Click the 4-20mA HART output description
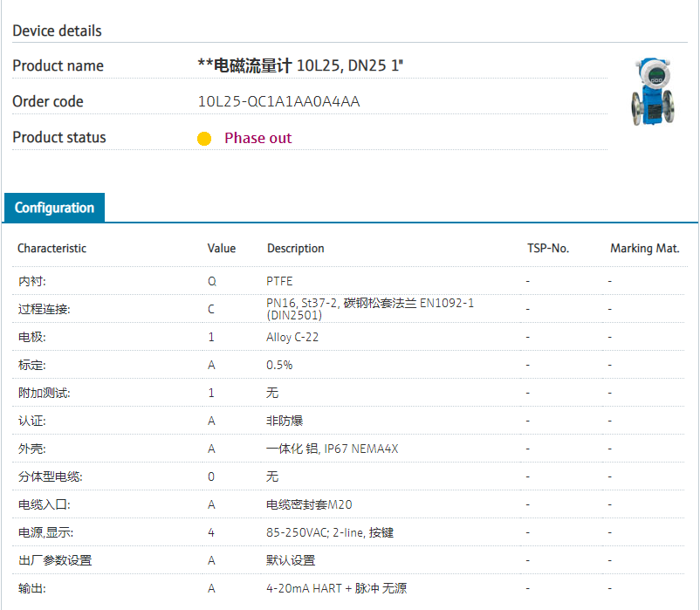Viewport: 700px width, 610px height. [x=336, y=588]
